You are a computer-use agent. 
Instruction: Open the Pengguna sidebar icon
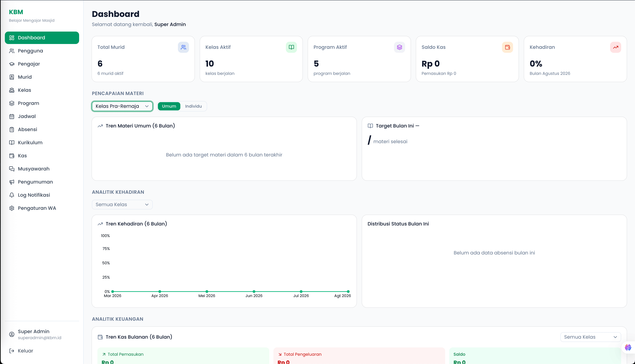[x=12, y=51]
